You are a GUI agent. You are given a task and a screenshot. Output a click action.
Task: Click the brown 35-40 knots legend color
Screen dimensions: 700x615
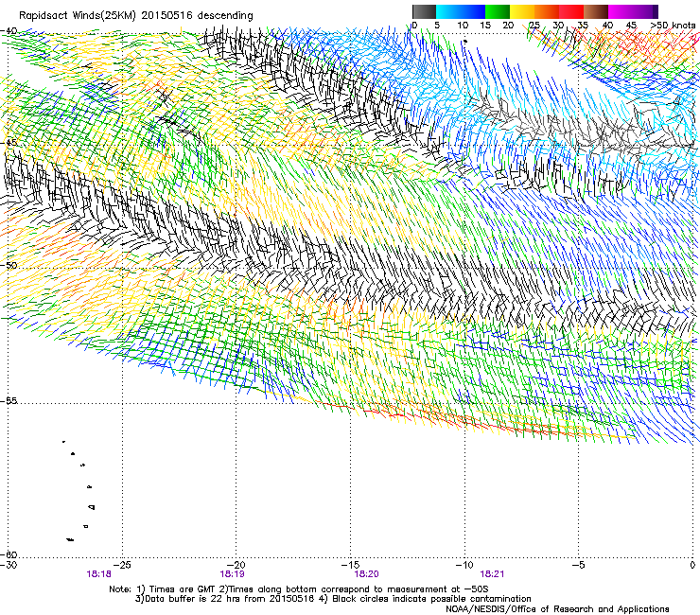[x=596, y=11]
